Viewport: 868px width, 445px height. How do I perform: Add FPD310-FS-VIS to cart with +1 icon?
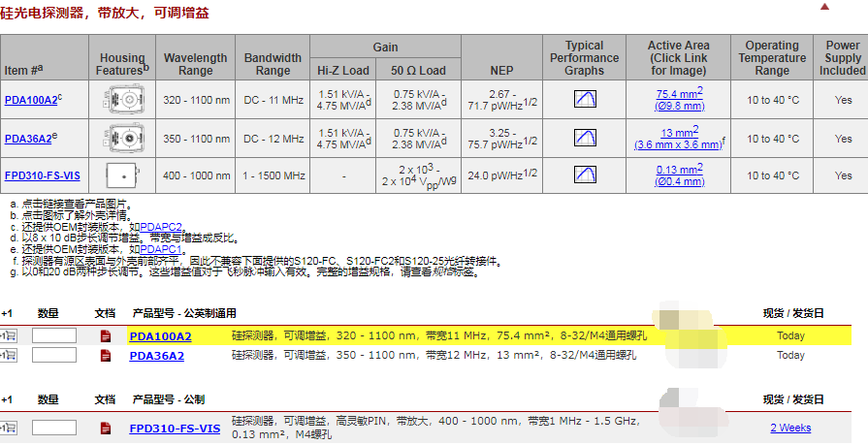tap(9, 428)
